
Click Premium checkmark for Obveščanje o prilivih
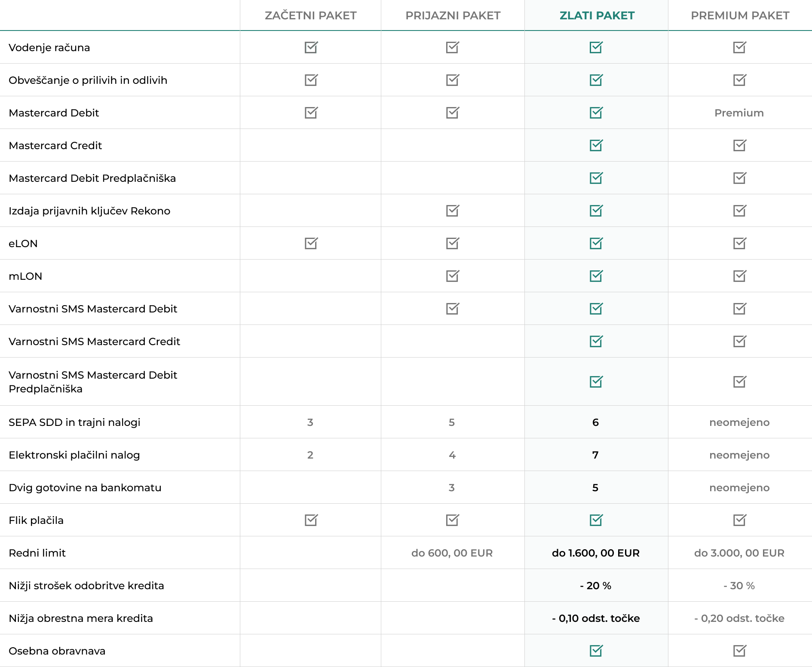click(739, 80)
